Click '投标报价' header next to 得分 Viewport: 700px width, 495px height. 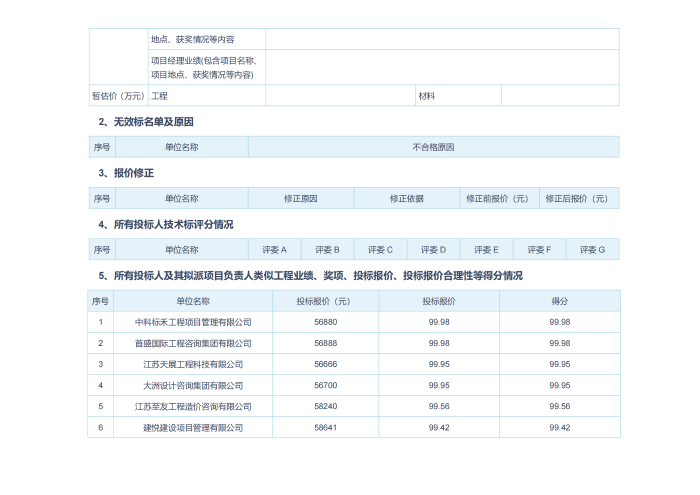(x=439, y=301)
